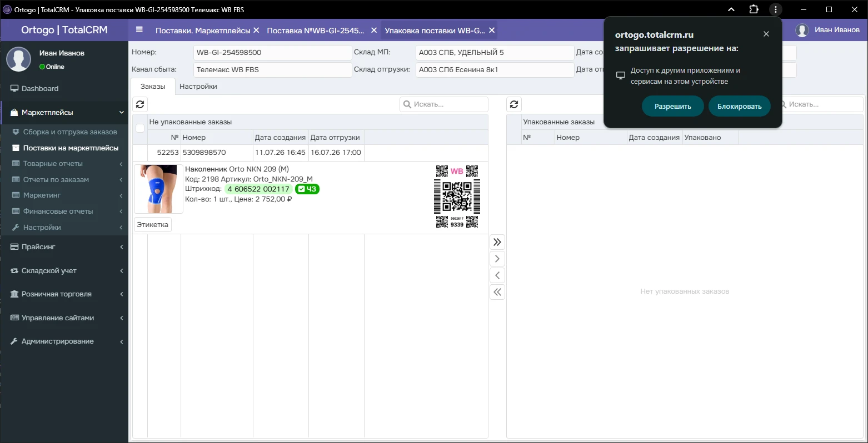Select order row number 5309898570
This screenshot has height=443, width=868.
coord(310,153)
